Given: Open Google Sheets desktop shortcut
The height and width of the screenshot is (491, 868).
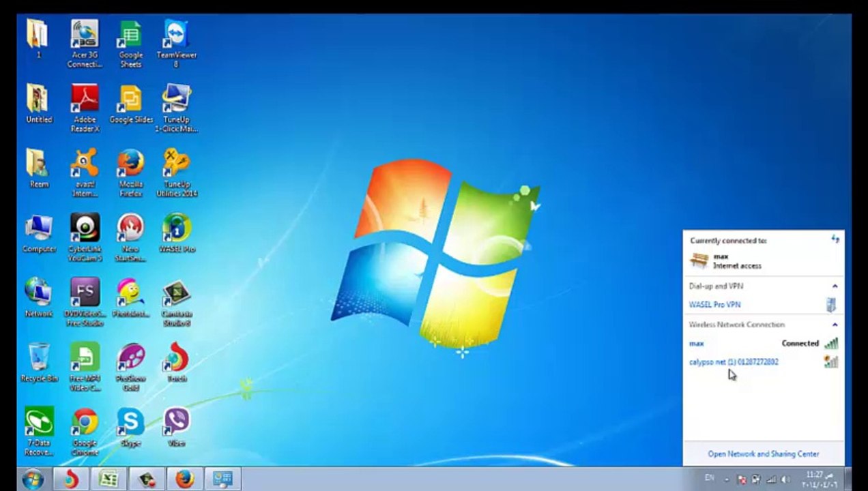Looking at the screenshot, I should point(130,44).
